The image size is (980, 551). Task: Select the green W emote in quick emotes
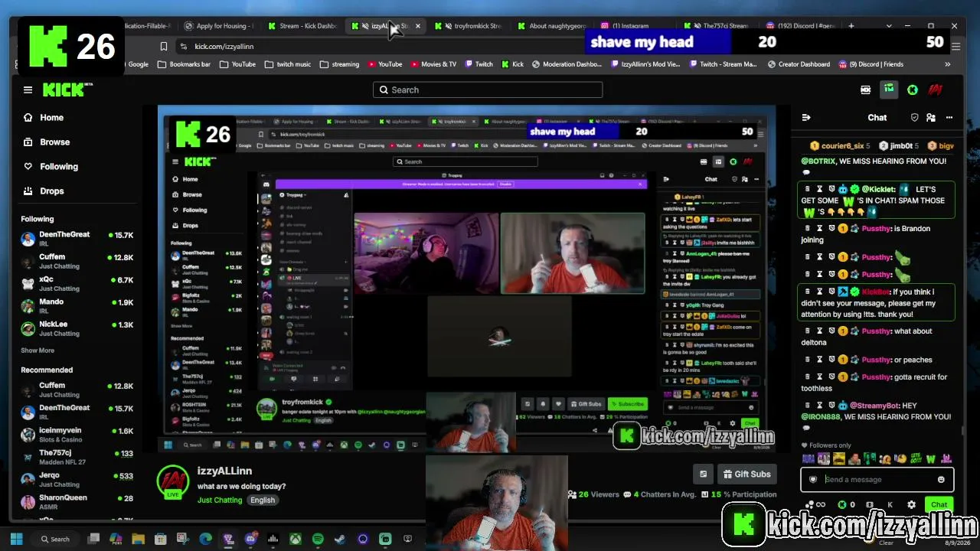click(x=931, y=459)
